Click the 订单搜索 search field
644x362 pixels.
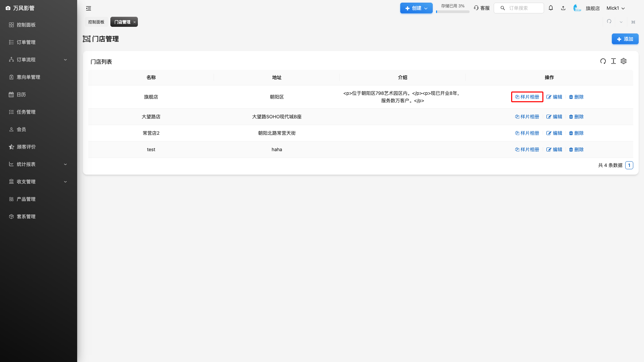click(x=519, y=8)
